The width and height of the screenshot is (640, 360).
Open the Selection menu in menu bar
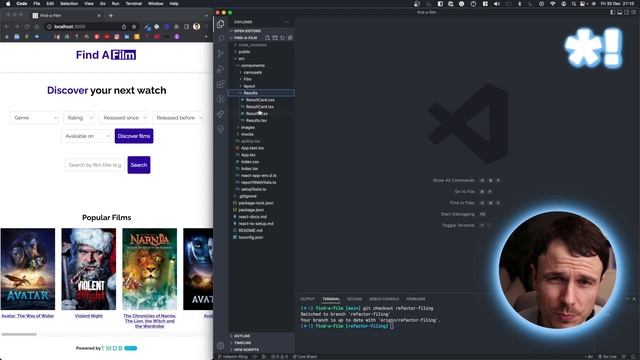pyautogui.click(x=69, y=4)
